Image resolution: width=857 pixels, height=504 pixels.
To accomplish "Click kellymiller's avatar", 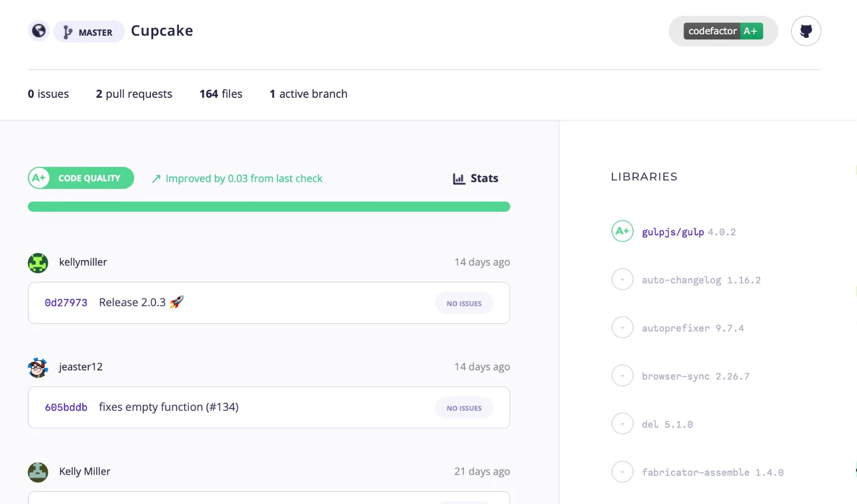I will pos(38,263).
